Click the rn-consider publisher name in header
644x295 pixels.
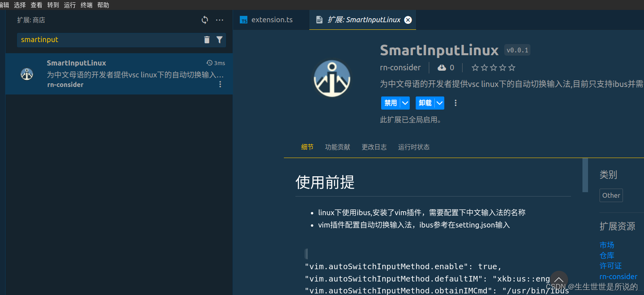click(x=400, y=67)
